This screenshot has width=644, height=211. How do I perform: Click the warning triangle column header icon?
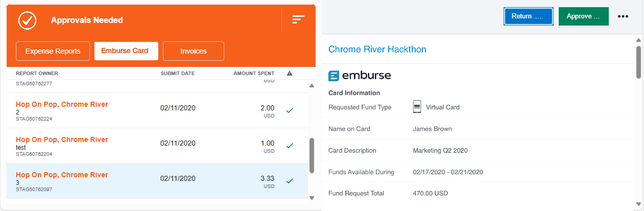point(290,74)
